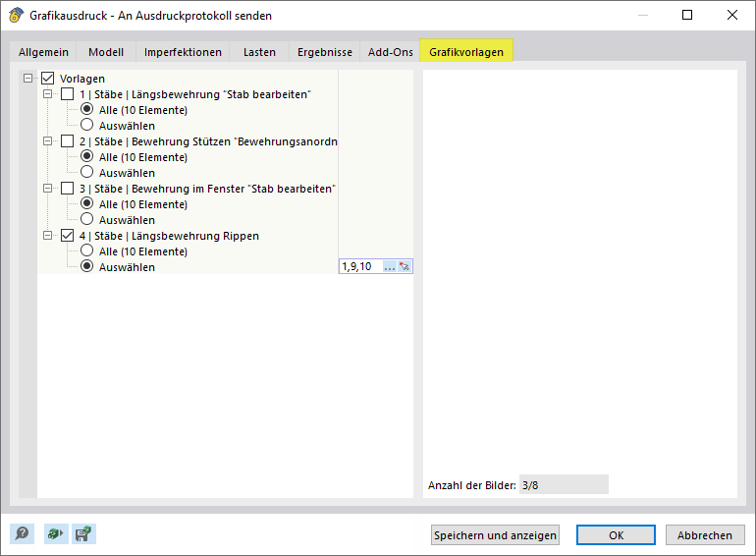Select Alle (10 Elemente) radio under template 3
Image resolution: width=756 pixels, height=556 pixels.
pos(86,203)
